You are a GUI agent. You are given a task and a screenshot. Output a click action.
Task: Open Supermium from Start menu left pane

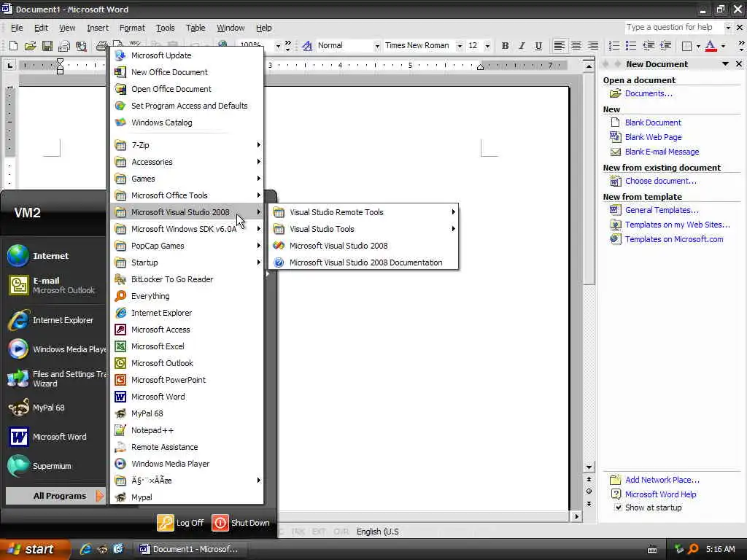coord(55,466)
